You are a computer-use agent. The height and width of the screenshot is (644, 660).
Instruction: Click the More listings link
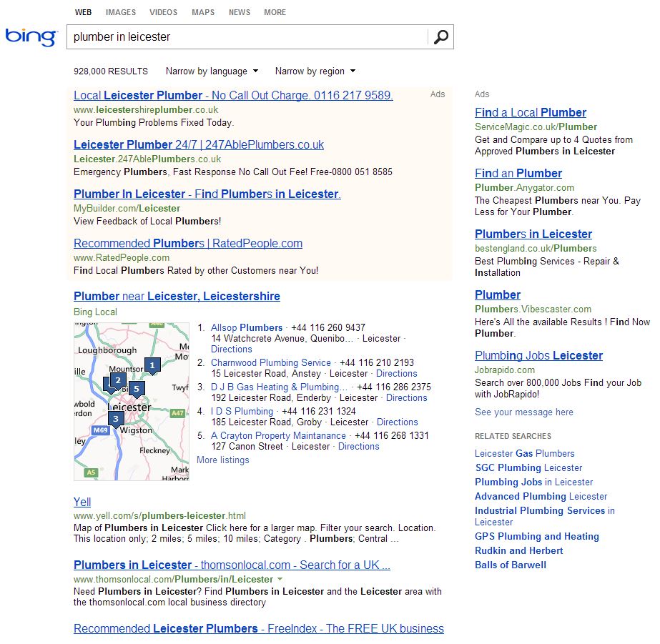pyautogui.click(x=223, y=460)
